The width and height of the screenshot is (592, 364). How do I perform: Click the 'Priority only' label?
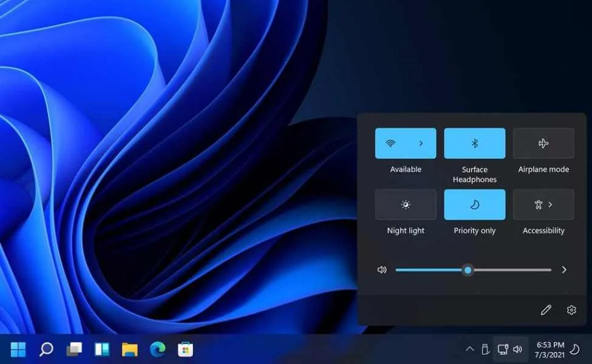475,231
